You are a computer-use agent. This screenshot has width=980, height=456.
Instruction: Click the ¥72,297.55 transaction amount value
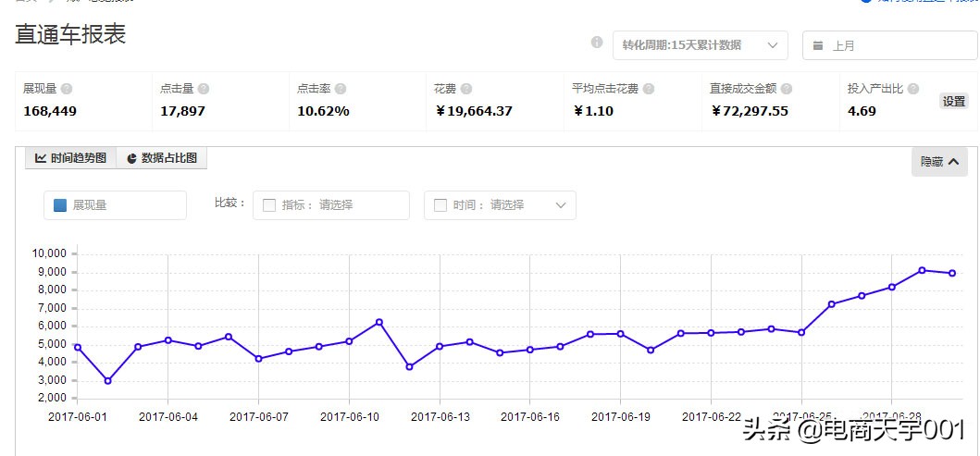coord(749,112)
